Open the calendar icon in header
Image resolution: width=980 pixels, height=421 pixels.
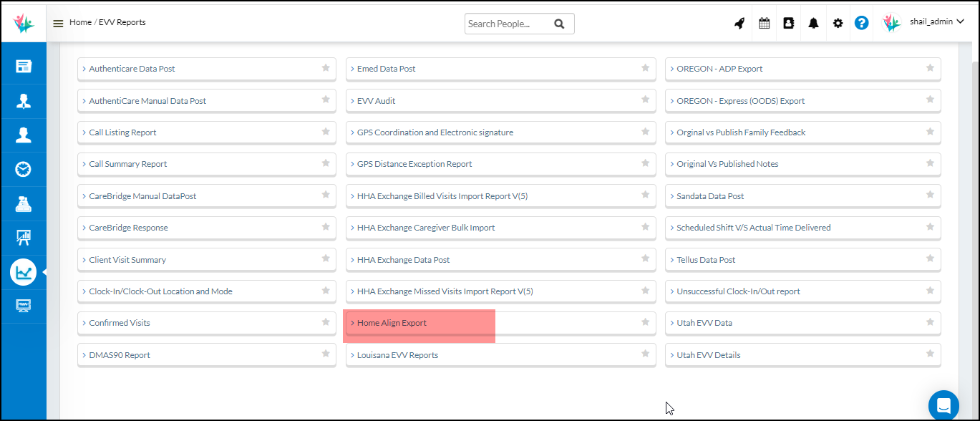click(764, 23)
